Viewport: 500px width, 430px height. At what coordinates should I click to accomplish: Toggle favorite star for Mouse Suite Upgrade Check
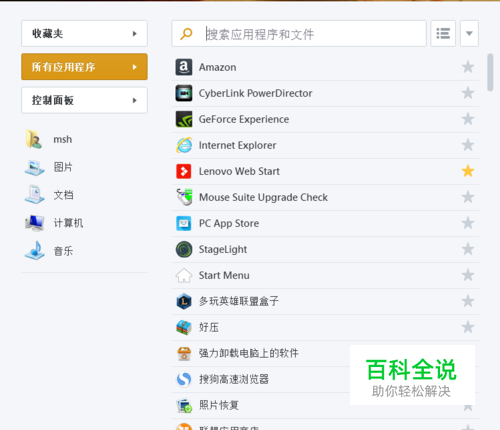[x=468, y=197]
